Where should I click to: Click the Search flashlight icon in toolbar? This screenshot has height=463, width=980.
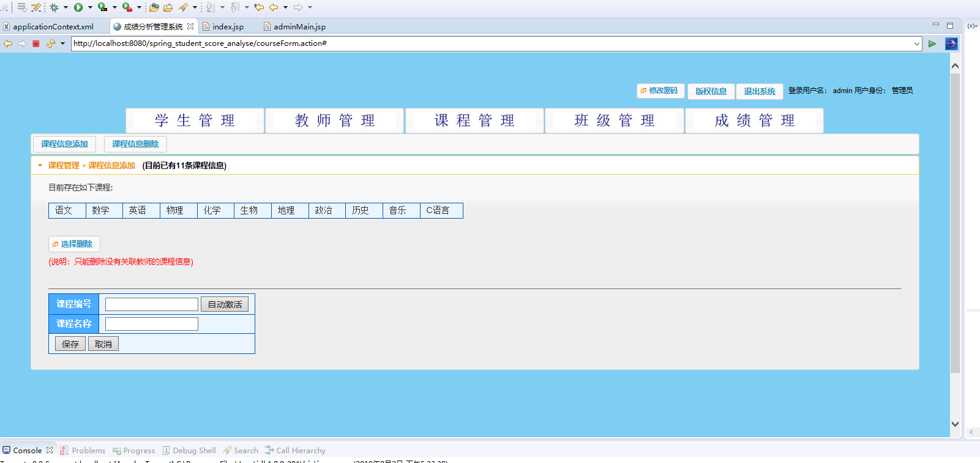tap(183, 7)
